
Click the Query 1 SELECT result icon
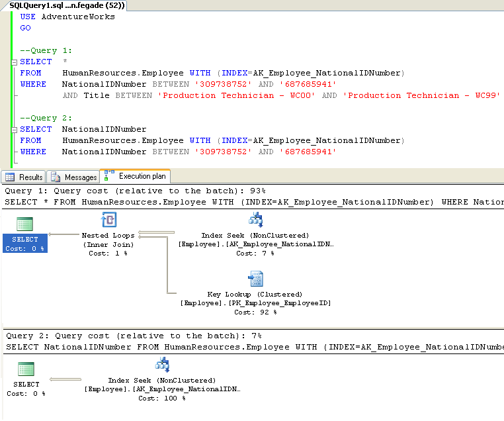click(24, 224)
